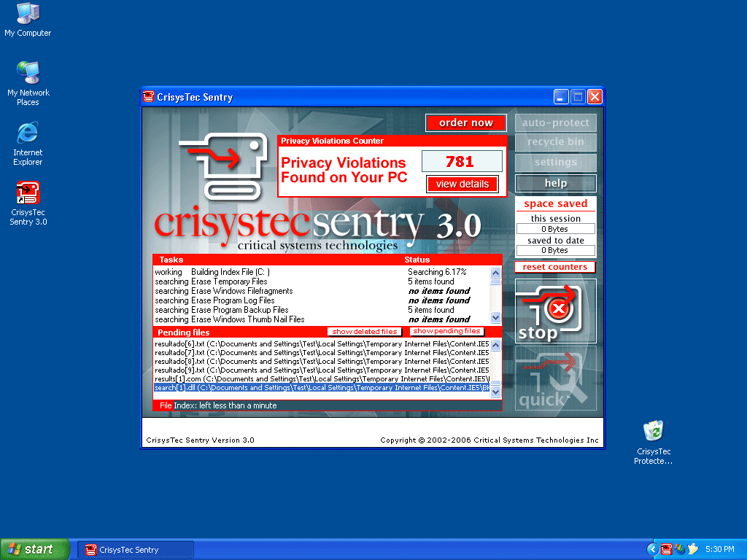Toggle the auto-protect option
Viewport: 747px width, 560px height.
[x=555, y=122]
